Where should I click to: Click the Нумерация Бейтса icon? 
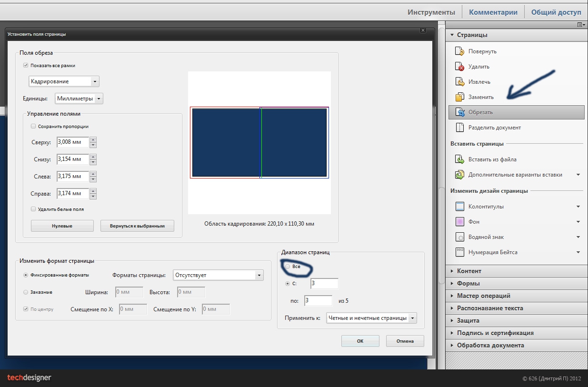tap(459, 252)
